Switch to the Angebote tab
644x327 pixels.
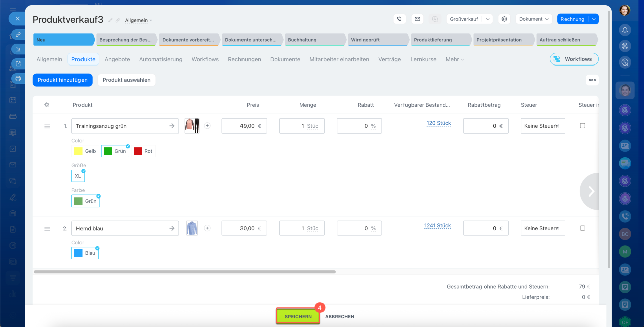tap(117, 59)
